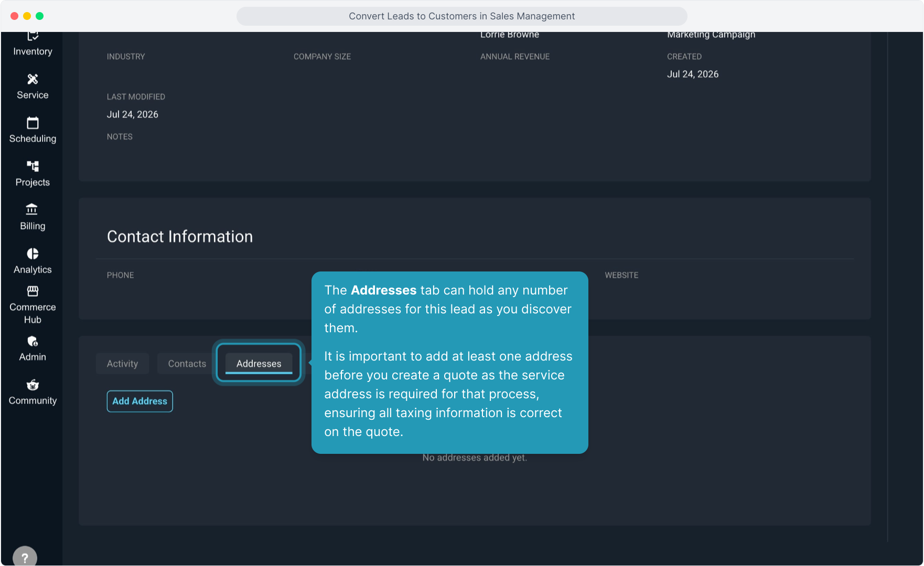924x566 pixels.
Task: Click the PHONE field label
Action: (121, 275)
